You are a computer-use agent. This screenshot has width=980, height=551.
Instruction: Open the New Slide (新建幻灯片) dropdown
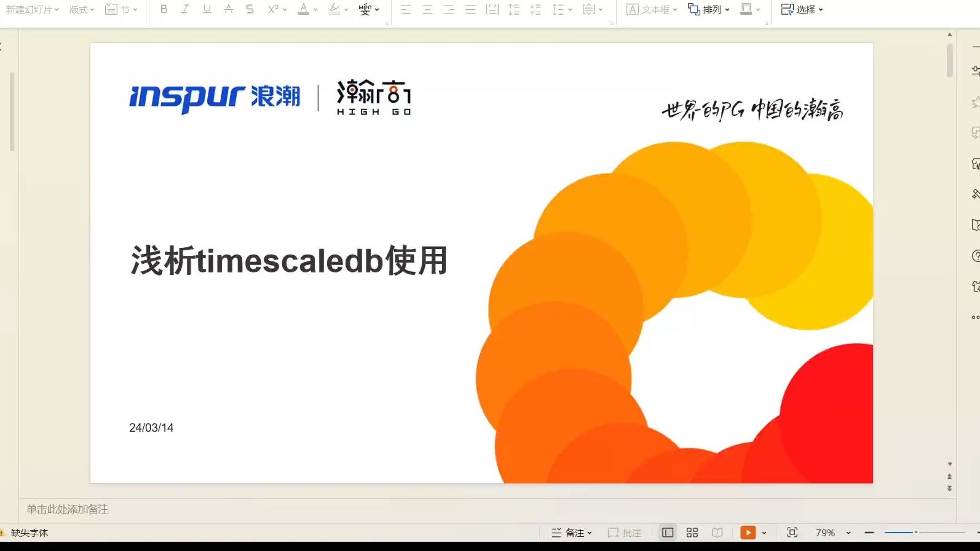click(32, 9)
